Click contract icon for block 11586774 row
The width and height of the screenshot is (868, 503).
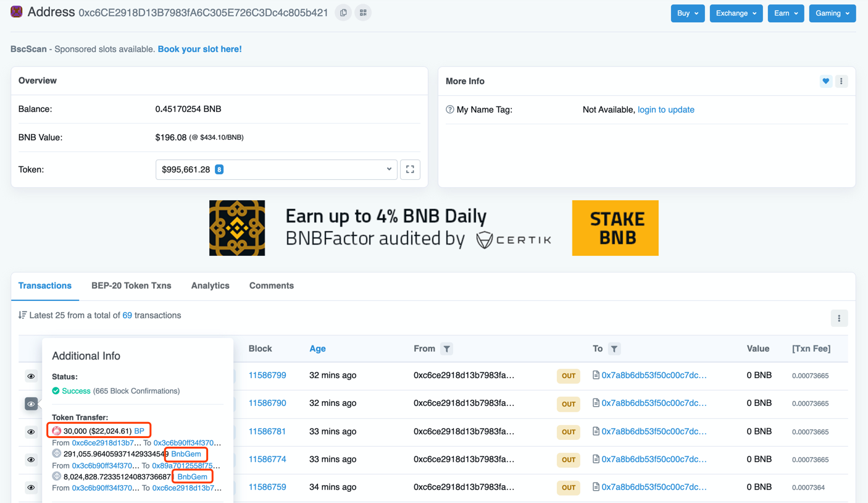pyautogui.click(x=596, y=459)
